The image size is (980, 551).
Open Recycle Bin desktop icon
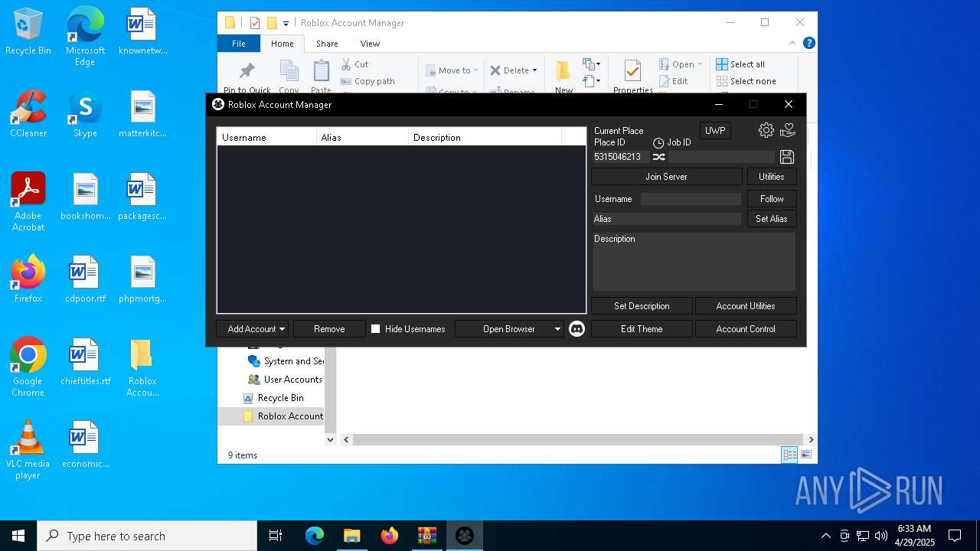click(x=28, y=32)
